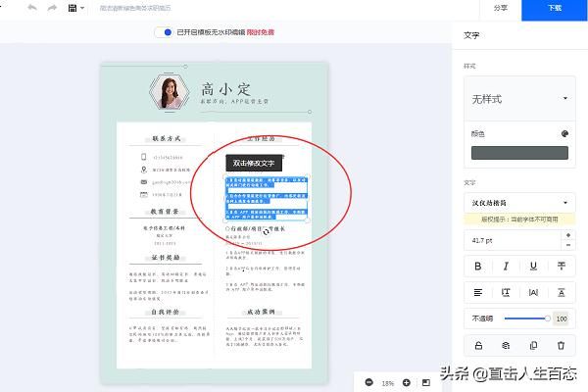The width and height of the screenshot is (588, 392).
Task: Click the text alignment icon
Action: click(x=478, y=292)
